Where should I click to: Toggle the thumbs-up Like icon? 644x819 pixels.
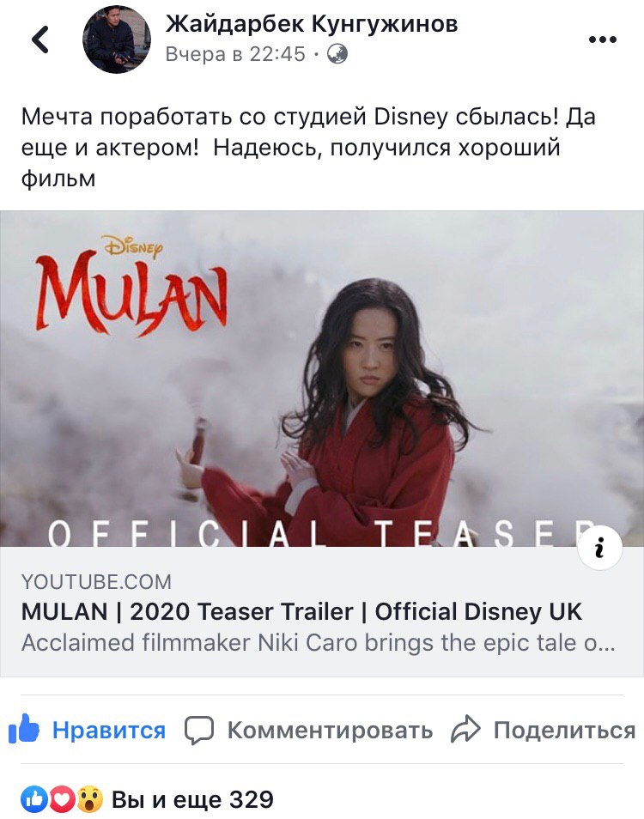point(24,728)
